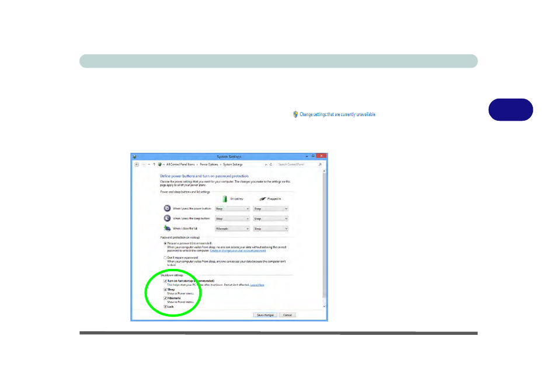Click the Save changes button
This screenshot has height=392, width=557.
click(x=265, y=315)
